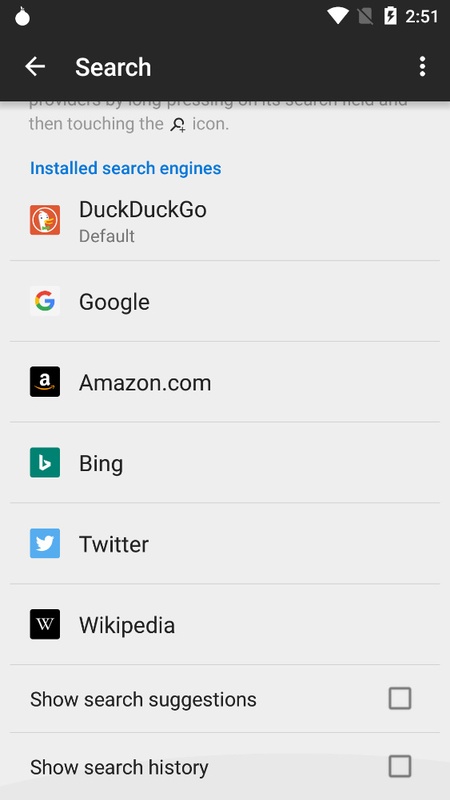
Task: Click the Wikipedia W icon
Action: click(45, 624)
